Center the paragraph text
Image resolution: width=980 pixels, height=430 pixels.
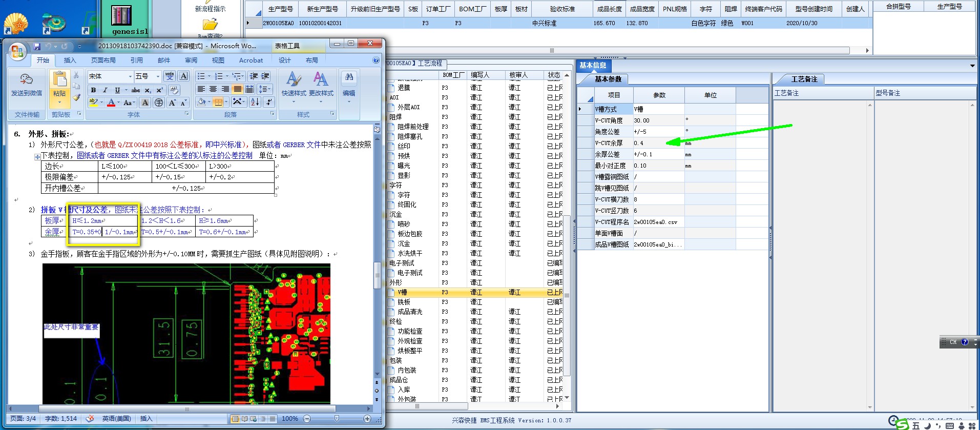point(213,89)
